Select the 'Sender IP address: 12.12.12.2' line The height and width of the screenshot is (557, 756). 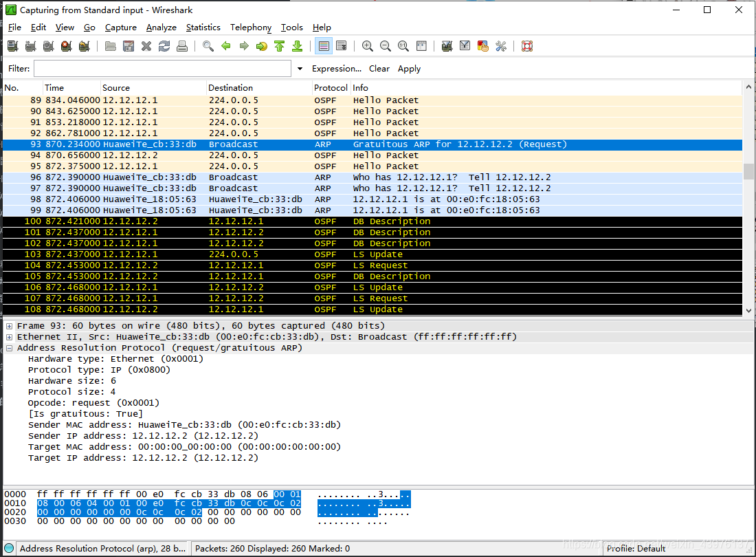143,436
